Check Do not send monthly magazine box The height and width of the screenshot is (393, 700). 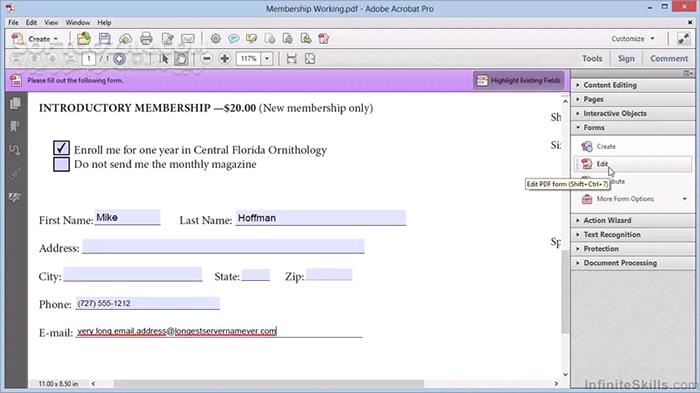click(x=61, y=164)
